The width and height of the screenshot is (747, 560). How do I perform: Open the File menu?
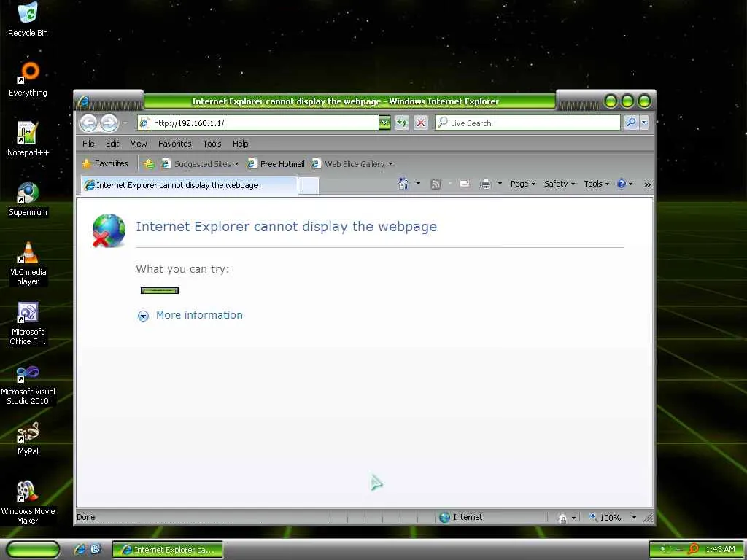click(88, 144)
